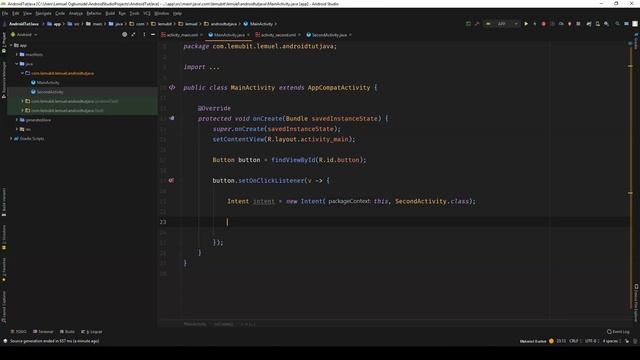This screenshot has height=360, width=640.
Task: Open the Refactor menu
Action: click(94, 13)
